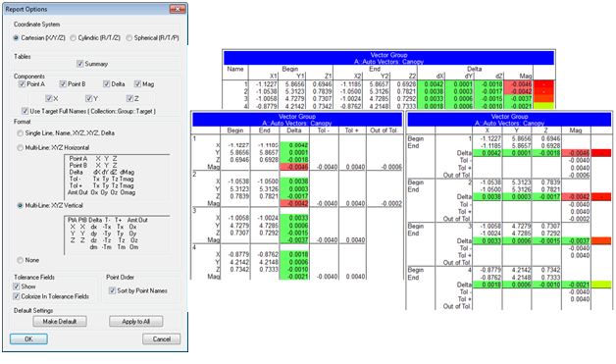Select the None format option
Image resolution: width=616 pixels, height=364 pixels.
(x=20, y=260)
